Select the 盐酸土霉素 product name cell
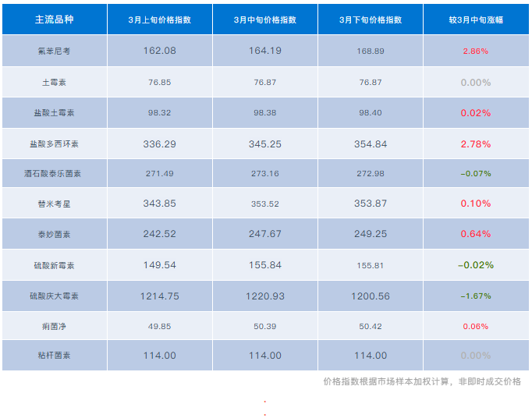Screen dimensions: 532x418 tap(53, 112)
